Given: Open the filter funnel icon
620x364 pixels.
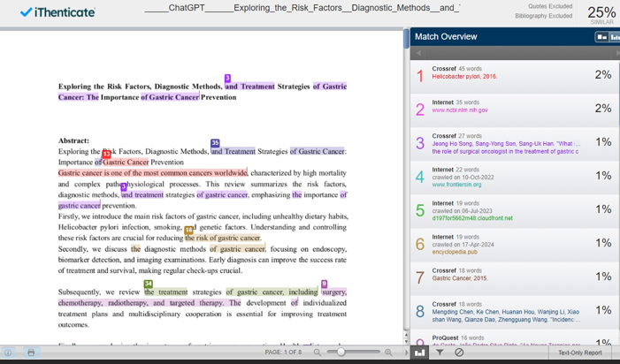Looking at the screenshot, I should coord(440,353).
